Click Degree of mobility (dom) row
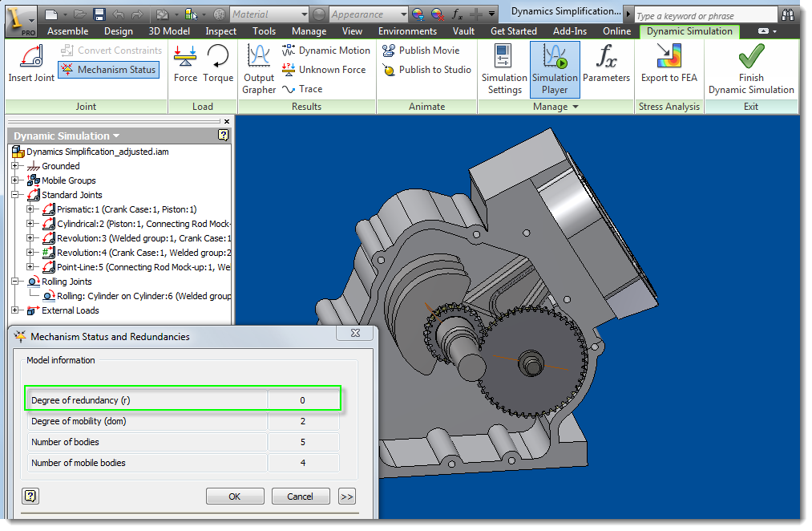This screenshot has width=812, height=531. [x=183, y=421]
